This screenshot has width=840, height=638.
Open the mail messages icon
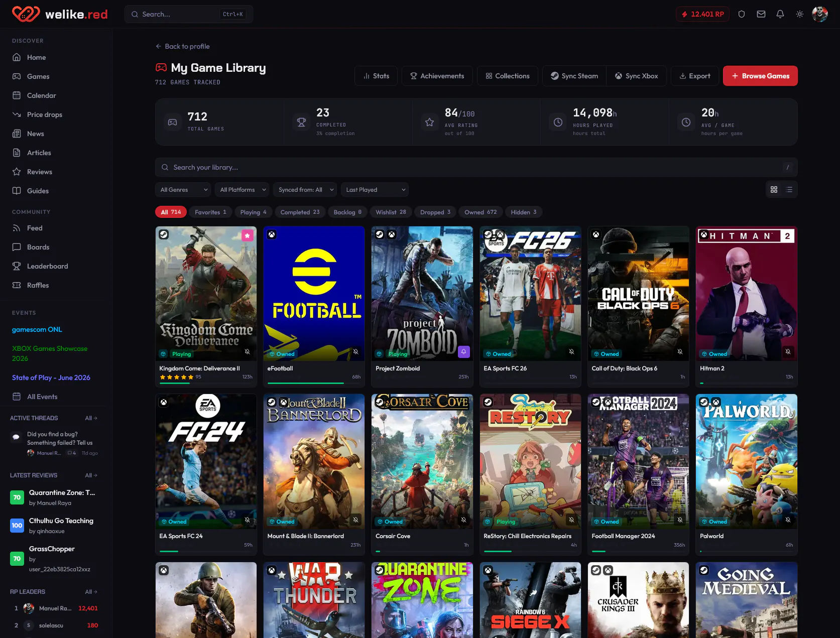[761, 14]
